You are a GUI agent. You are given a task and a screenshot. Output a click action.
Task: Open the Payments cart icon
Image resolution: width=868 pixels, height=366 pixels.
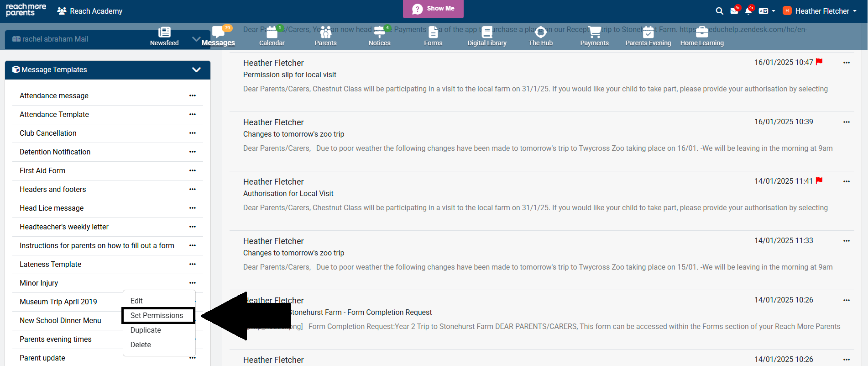[x=594, y=32]
